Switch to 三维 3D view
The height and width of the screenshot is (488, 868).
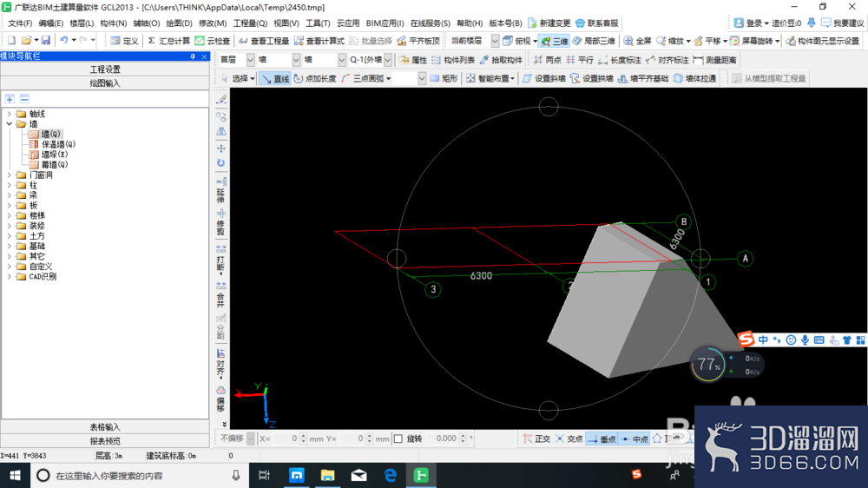[554, 41]
